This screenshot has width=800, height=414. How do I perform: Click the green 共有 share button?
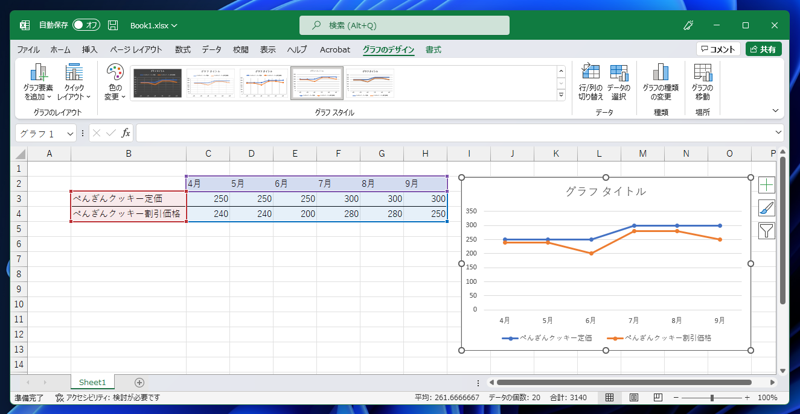pos(763,49)
